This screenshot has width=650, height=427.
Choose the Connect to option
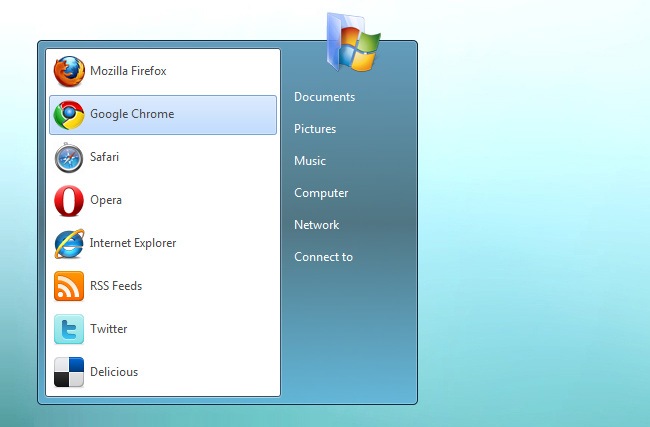click(323, 257)
